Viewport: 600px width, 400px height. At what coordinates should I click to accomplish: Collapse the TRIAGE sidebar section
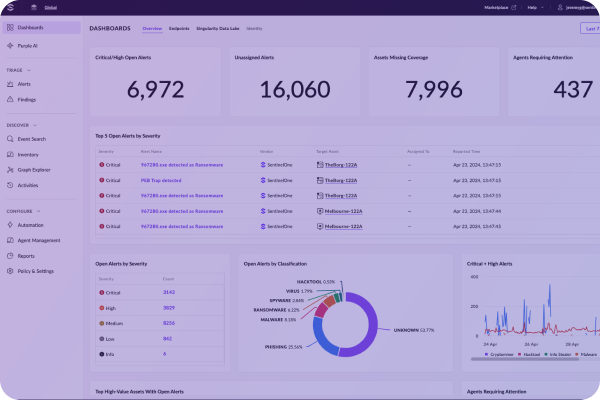[29, 71]
